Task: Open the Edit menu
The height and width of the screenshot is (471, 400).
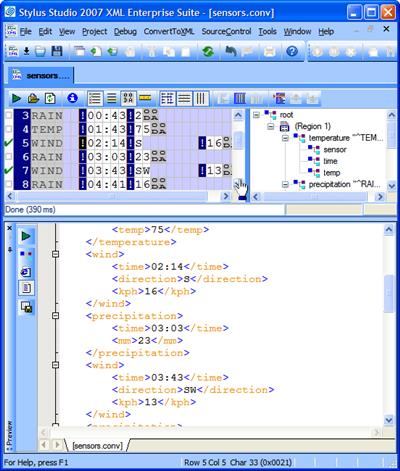Action: click(45, 32)
